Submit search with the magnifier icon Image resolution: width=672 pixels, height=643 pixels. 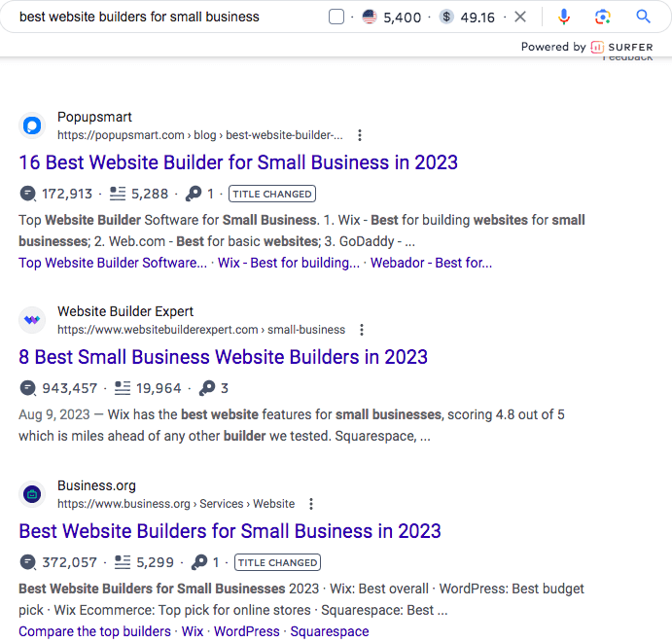[643, 17]
